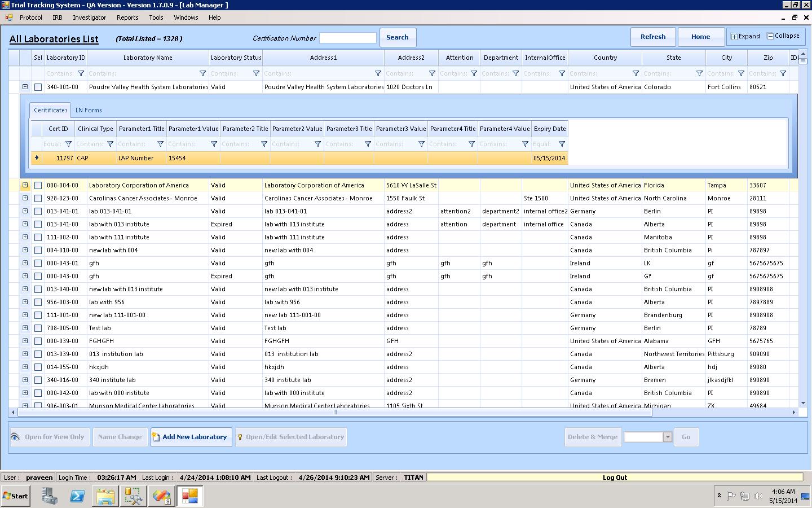Check the box for Laboratory Corporation of America
This screenshot has height=508, width=812.
pyautogui.click(x=38, y=186)
